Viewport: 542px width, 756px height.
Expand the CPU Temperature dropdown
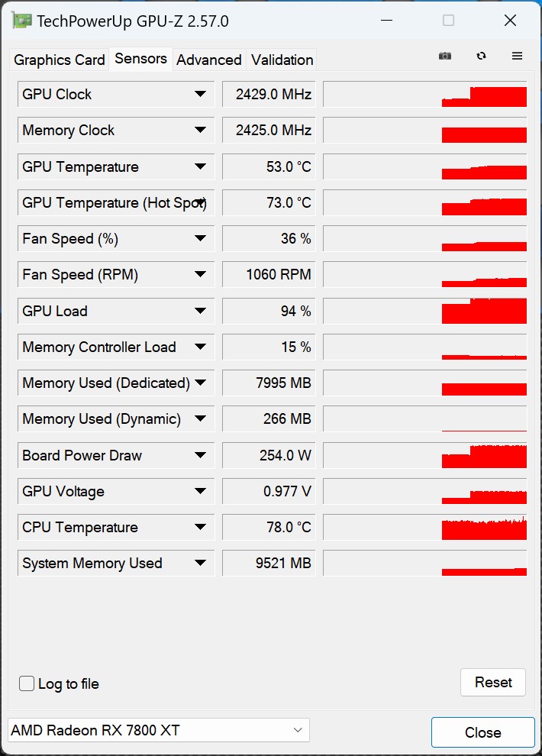[x=201, y=527]
